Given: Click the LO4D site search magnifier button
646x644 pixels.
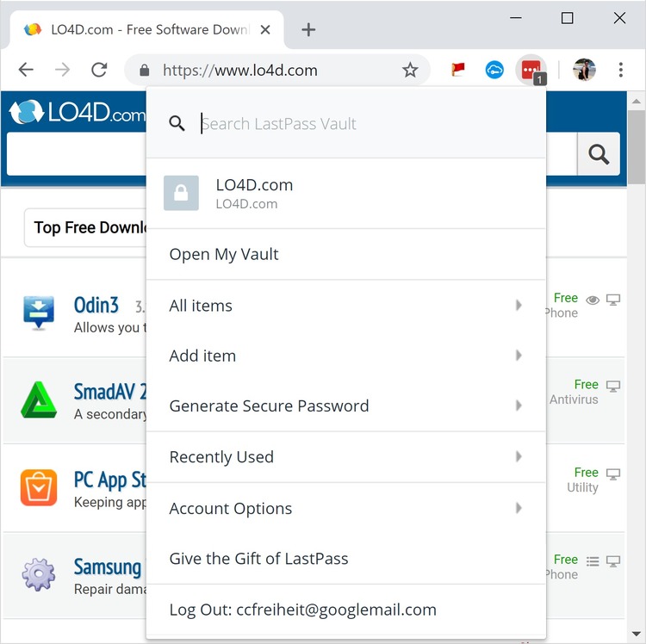Looking at the screenshot, I should tap(598, 154).
